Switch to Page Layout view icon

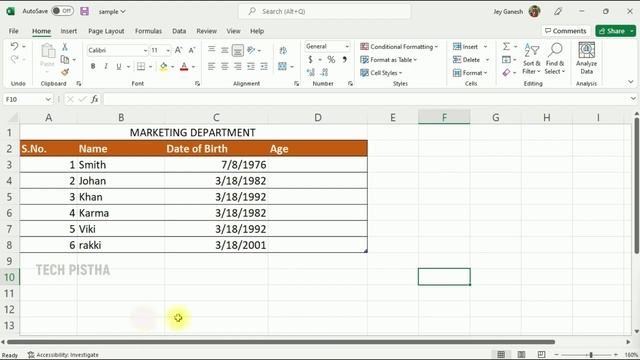[521, 355]
